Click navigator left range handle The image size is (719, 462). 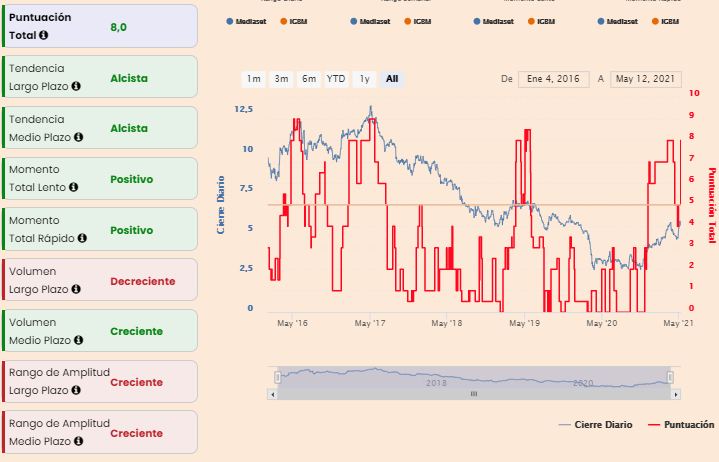277,377
